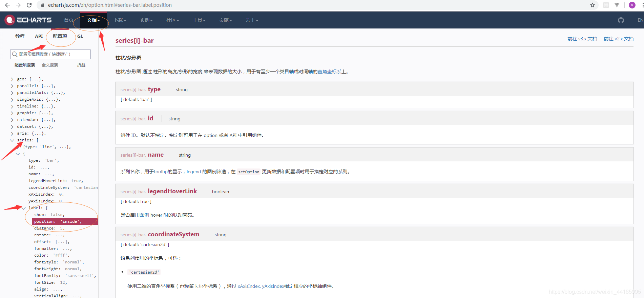This screenshot has height=298, width=644.
Task: Switch language to EN
Action: 640,20
